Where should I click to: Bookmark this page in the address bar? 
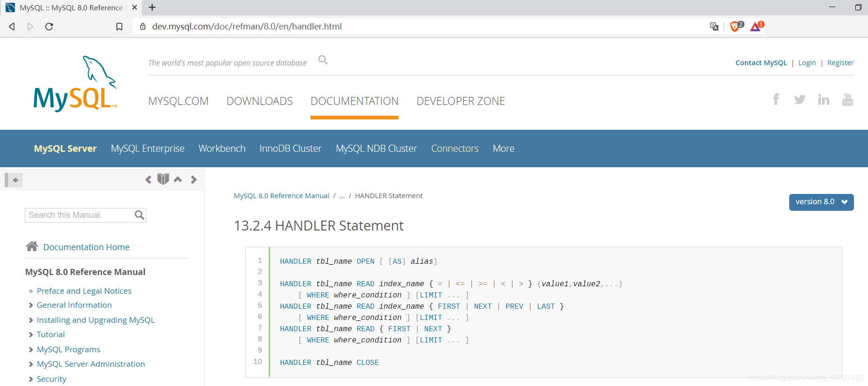tap(119, 27)
